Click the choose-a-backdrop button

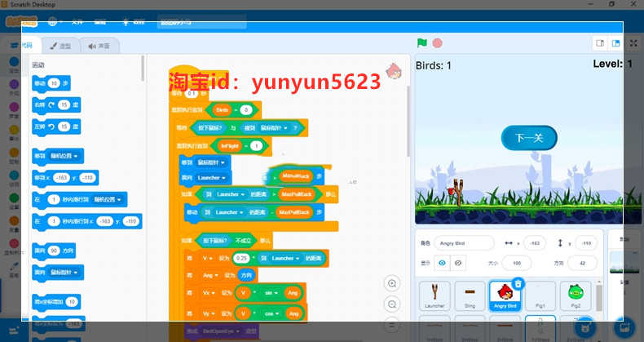point(623,327)
